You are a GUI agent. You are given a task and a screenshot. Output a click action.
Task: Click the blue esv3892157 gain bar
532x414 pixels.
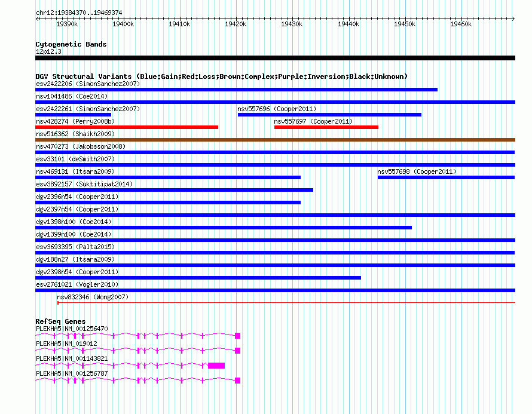(174, 190)
